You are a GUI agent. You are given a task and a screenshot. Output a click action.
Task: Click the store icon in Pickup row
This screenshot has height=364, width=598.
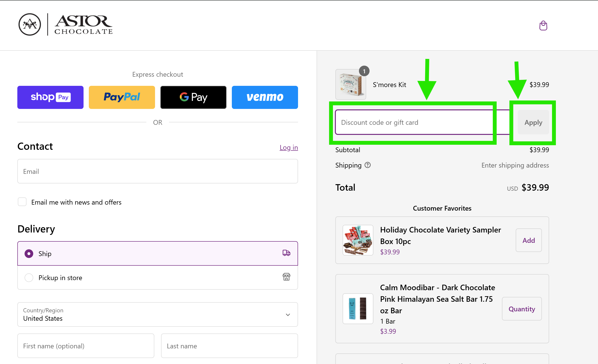(x=286, y=277)
